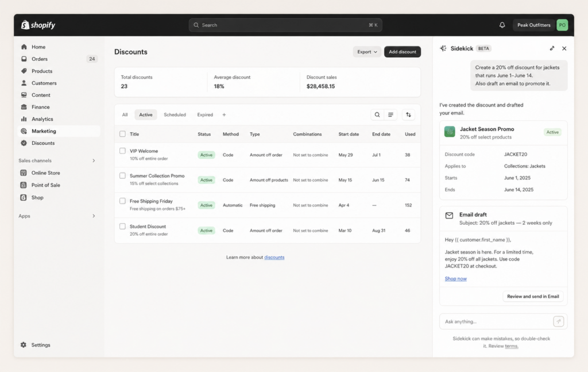Click the Shop channel icon
Viewport: 588px width, 372px height.
coord(24,197)
